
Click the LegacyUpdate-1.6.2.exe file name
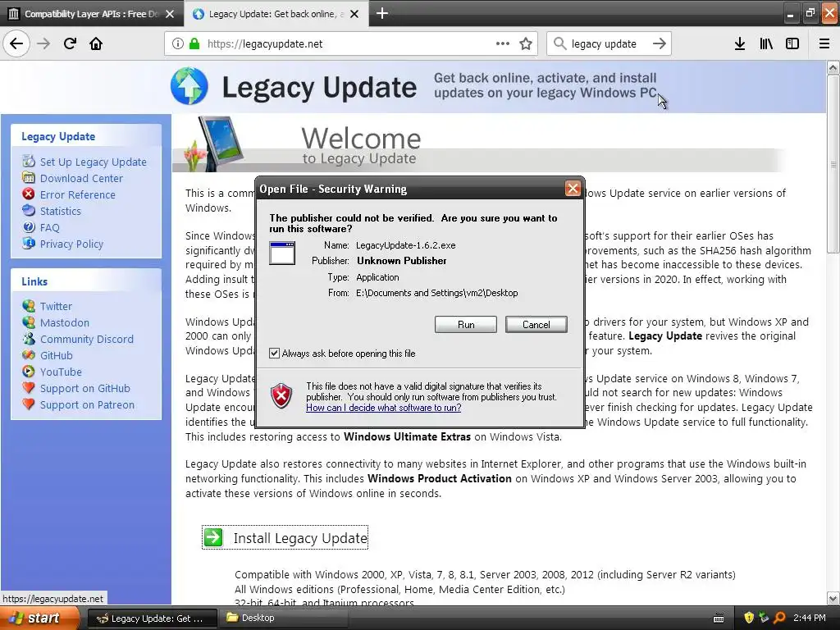[405, 245]
